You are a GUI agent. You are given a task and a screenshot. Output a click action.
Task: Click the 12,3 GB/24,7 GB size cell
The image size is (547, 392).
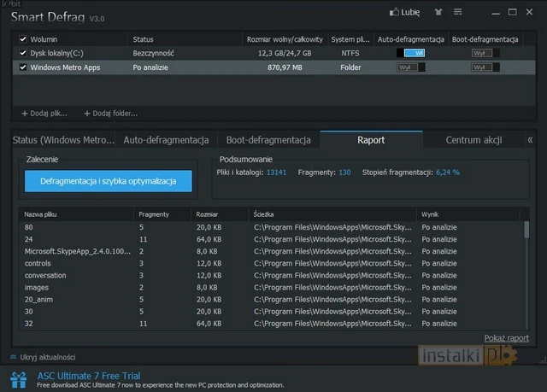coord(285,53)
